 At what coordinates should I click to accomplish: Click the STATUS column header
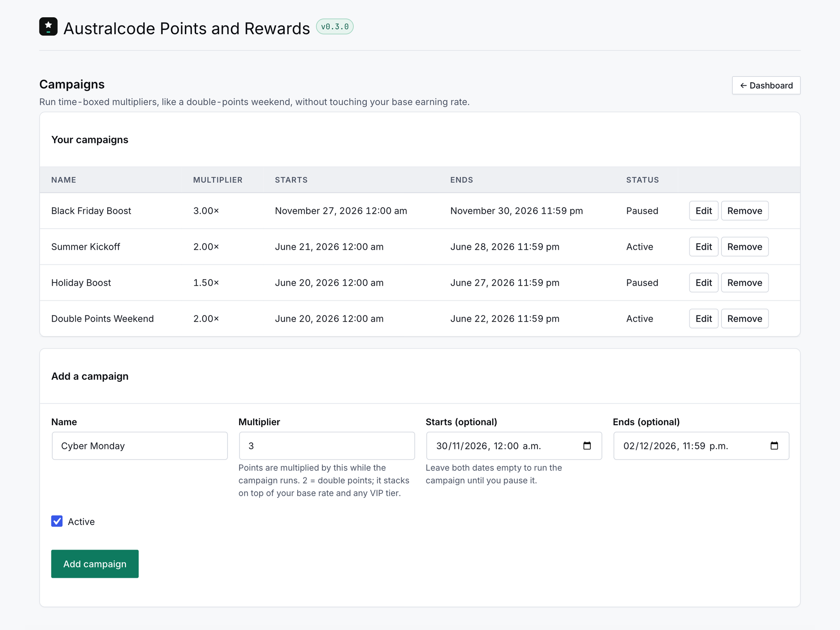pos(642,180)
